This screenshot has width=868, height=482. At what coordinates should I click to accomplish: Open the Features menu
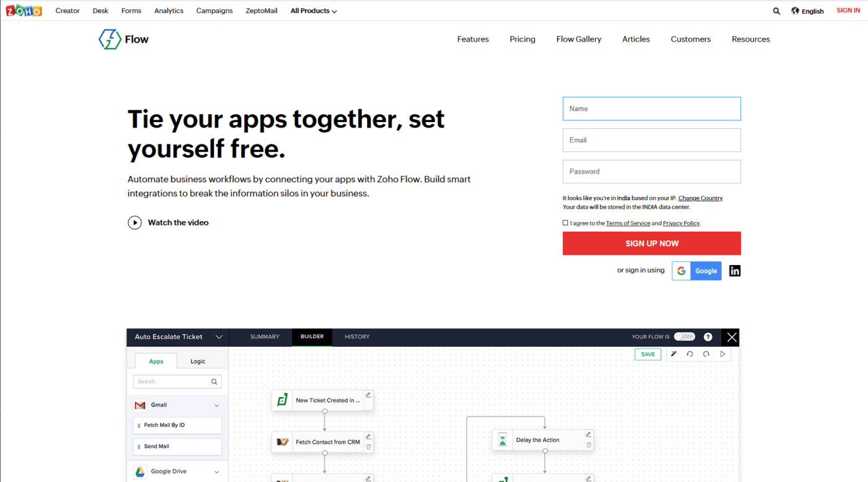coord(473,39)
